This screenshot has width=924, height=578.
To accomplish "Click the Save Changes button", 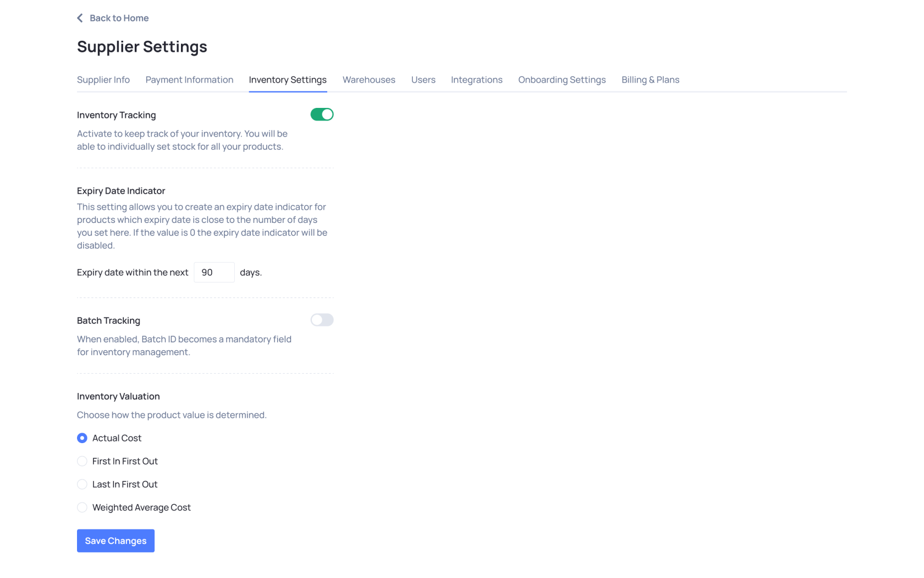I will click(x=116, y=541).
